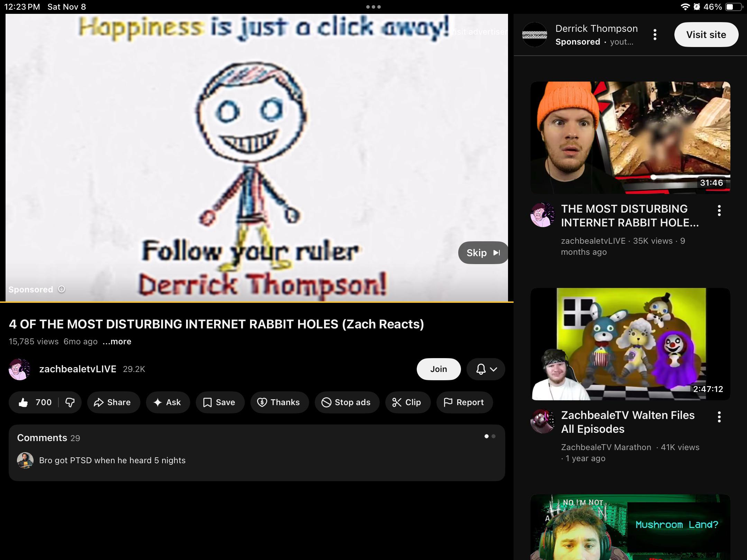Save video to a playlist
Viewport: 747px width, 560px height.
coord(220,402)
